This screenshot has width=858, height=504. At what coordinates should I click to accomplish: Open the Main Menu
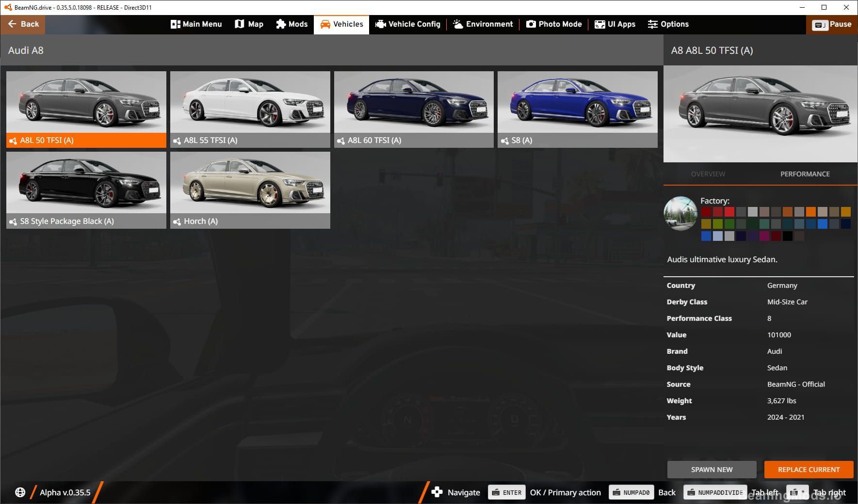pos(196,24)
